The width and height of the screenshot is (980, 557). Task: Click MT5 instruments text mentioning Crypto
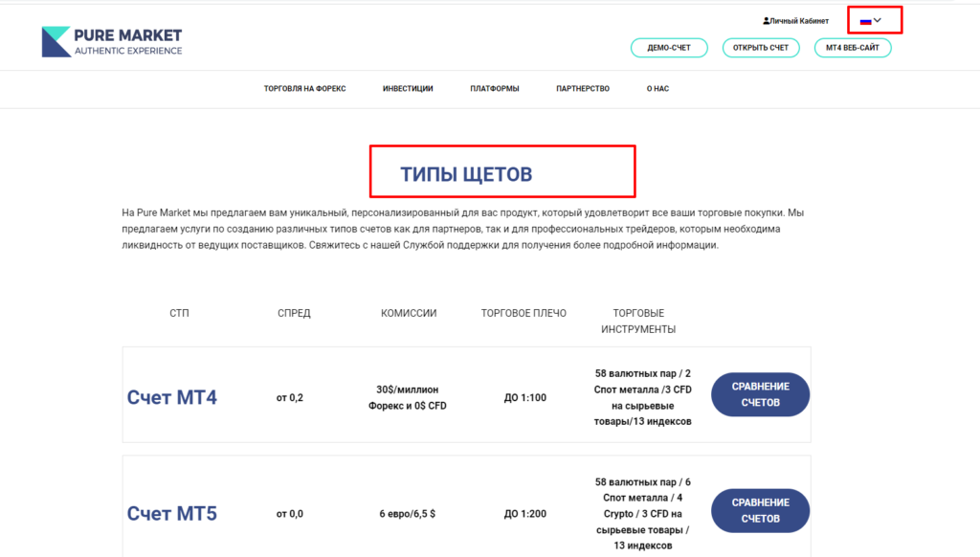[642, 514]
